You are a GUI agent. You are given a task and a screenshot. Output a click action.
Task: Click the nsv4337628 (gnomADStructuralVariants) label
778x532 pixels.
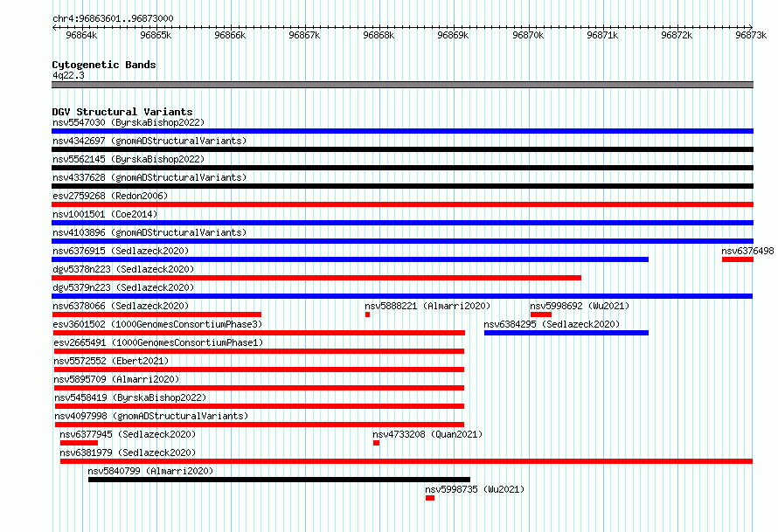149,177
